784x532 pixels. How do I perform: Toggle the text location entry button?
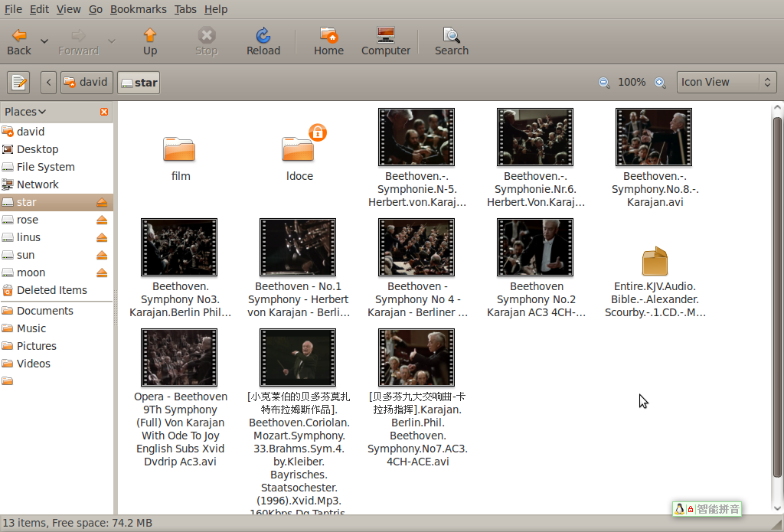18,83
